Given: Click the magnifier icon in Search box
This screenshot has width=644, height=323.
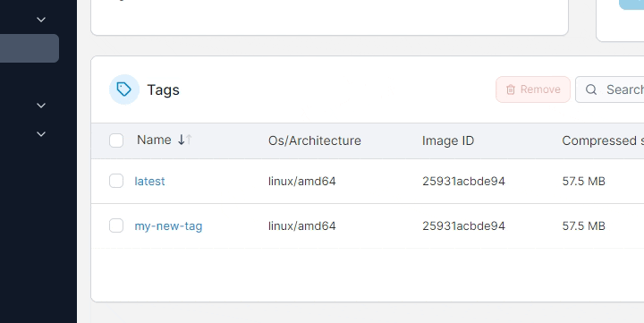Looking at the screenshot, I should pyautogui.click(x=591, y=89).
